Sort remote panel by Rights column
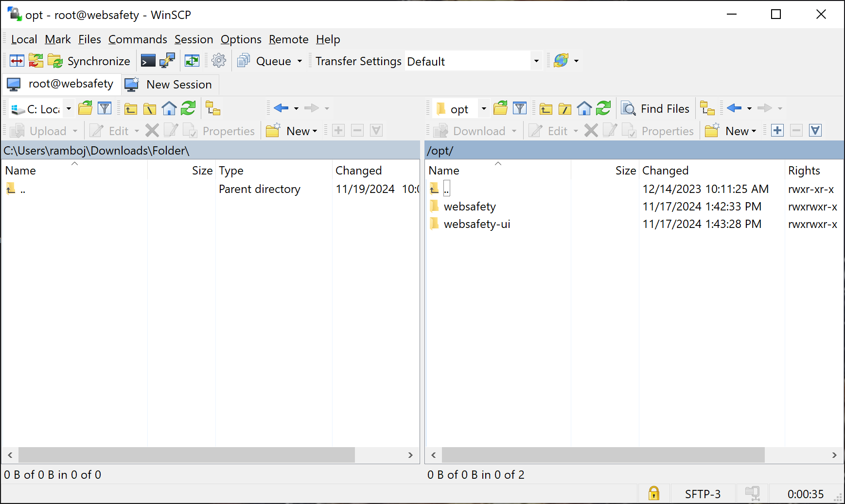 coord(814,171)
